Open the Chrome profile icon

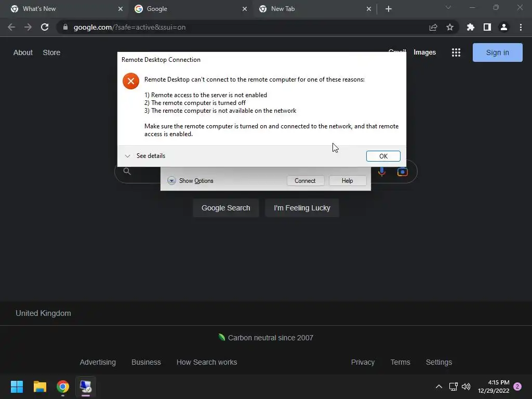[x=504, y=27]
